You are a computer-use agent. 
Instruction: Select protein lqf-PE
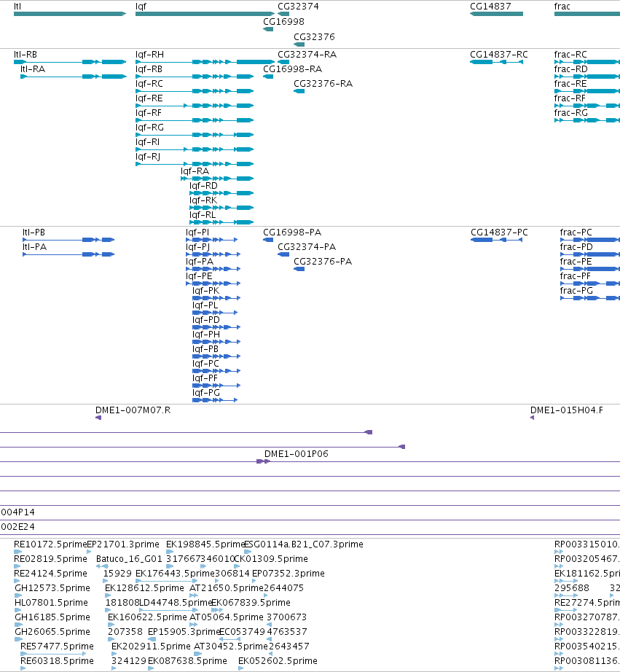pos(213,284)
